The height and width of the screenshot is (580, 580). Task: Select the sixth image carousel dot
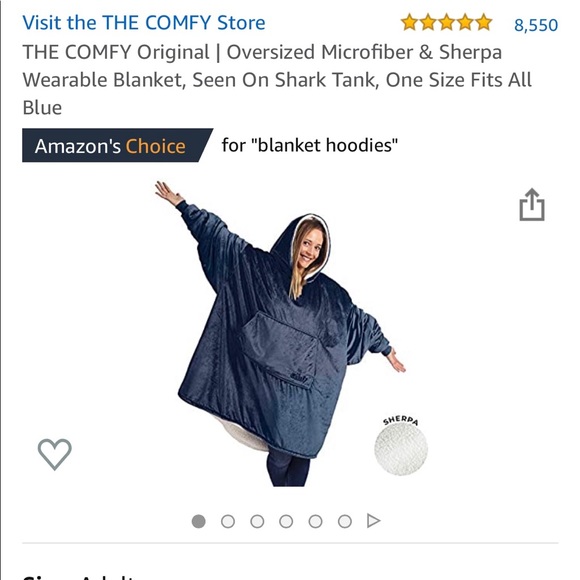click(x=344, y=522)
